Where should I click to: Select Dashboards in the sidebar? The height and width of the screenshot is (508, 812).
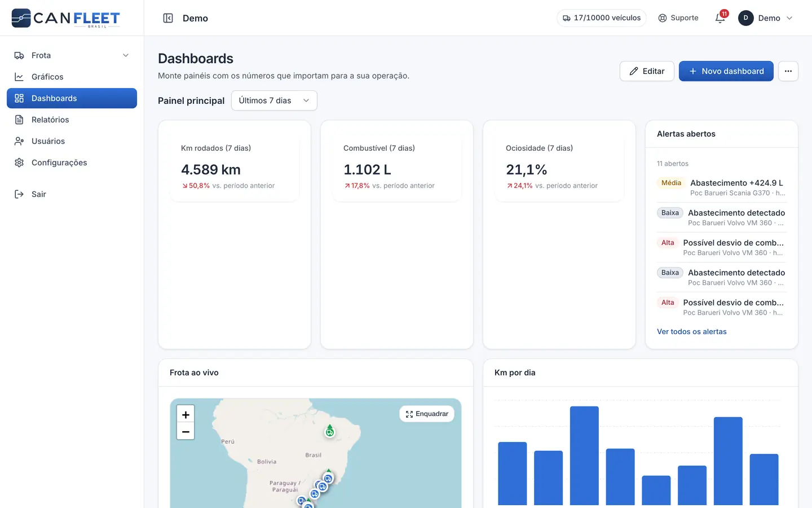pos(72,98)
